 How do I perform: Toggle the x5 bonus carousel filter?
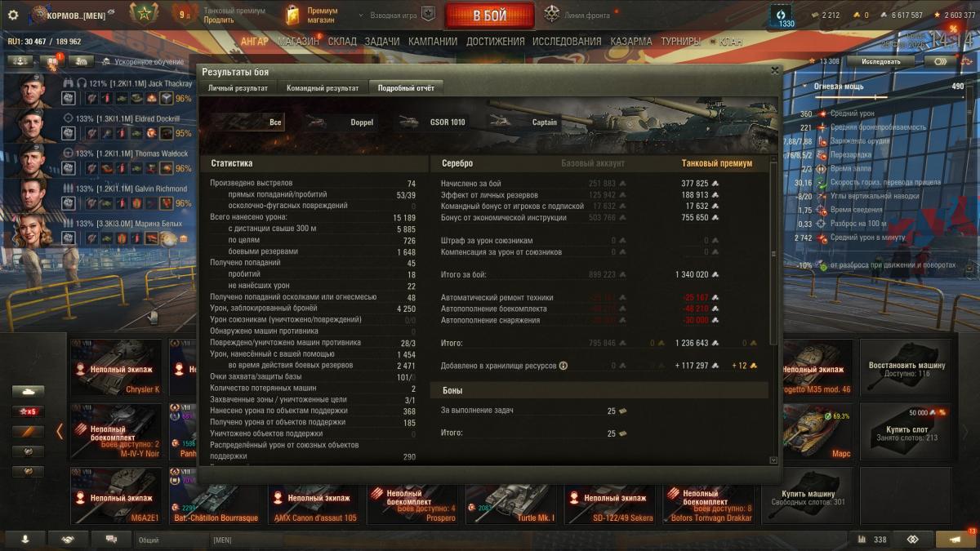[29, 411]
